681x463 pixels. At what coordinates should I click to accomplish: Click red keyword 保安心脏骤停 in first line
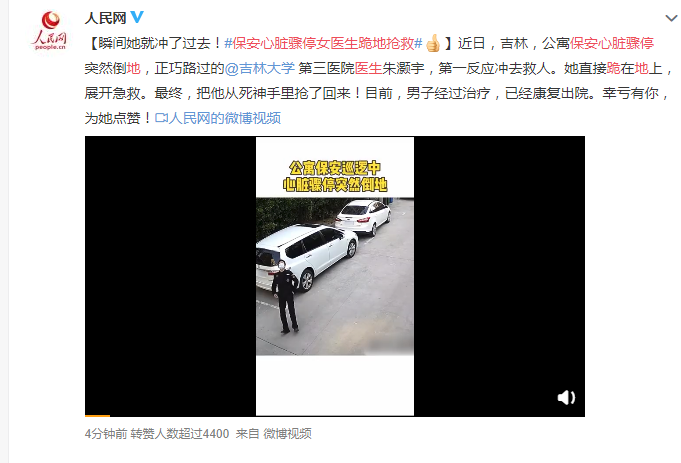click(612, 43)
